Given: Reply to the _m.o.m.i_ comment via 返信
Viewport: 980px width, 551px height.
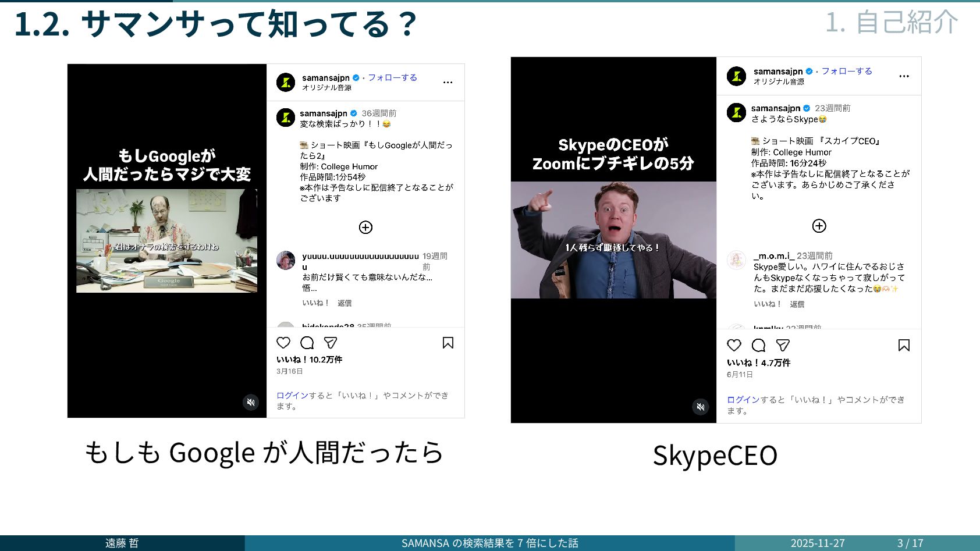Looking at the screenshot, I should click(797, 304).
